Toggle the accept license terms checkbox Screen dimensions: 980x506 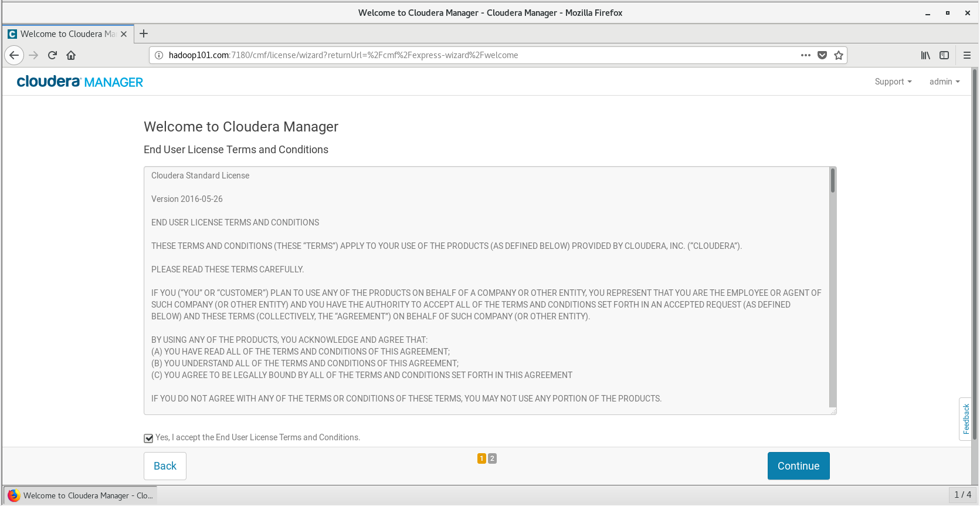point(148,438)
